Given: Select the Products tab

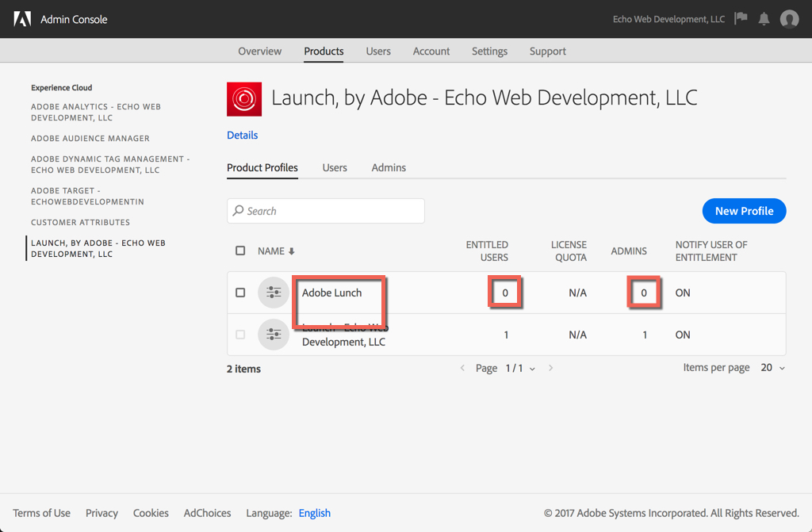Looking at the screenshot, I should point(324,52).
